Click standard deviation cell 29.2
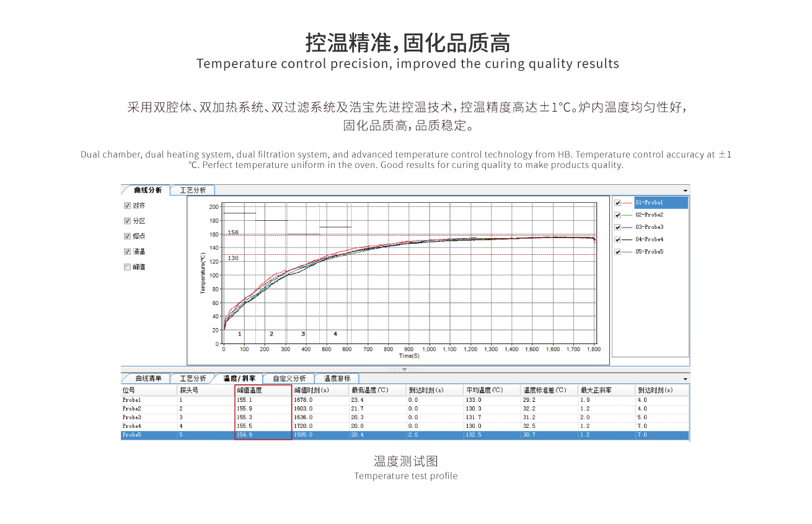This screenshot has height=524, width=812. 529,401
